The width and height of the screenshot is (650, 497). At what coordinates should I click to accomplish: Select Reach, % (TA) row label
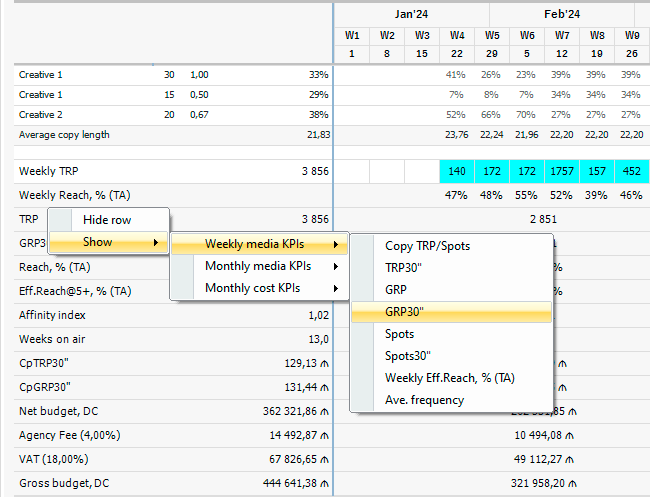(55, 267)
